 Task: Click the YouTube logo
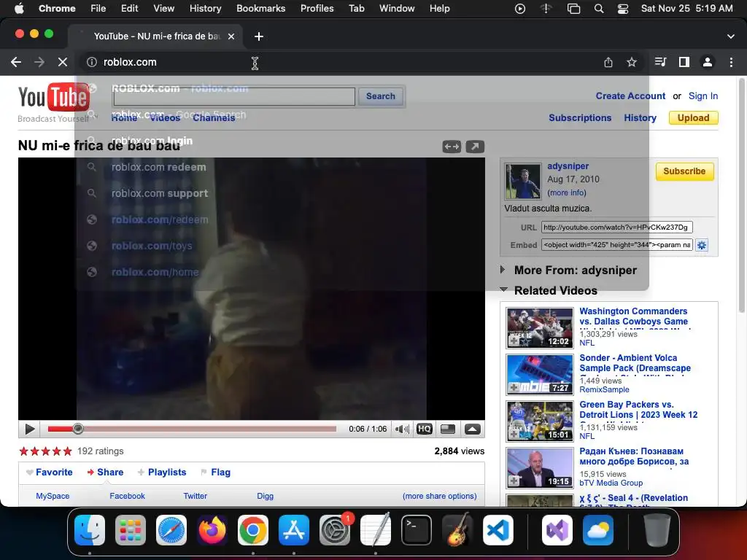point(53,98)
